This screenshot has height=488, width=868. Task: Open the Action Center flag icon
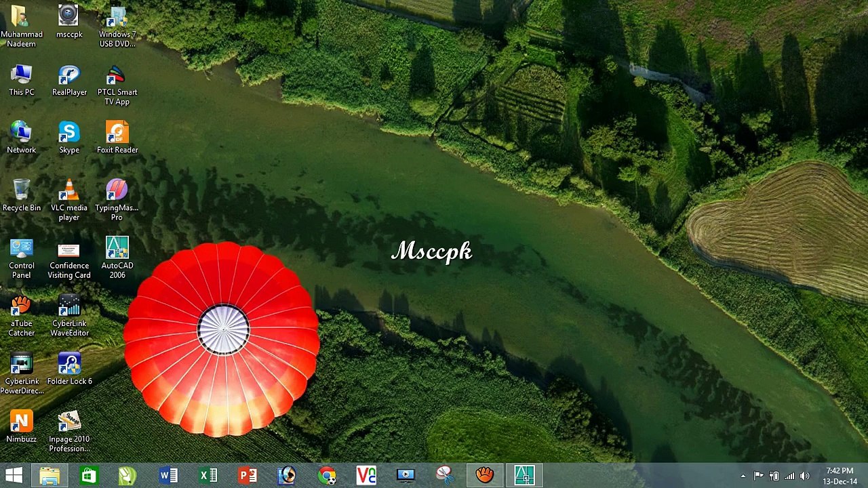(x=758, y=476)
